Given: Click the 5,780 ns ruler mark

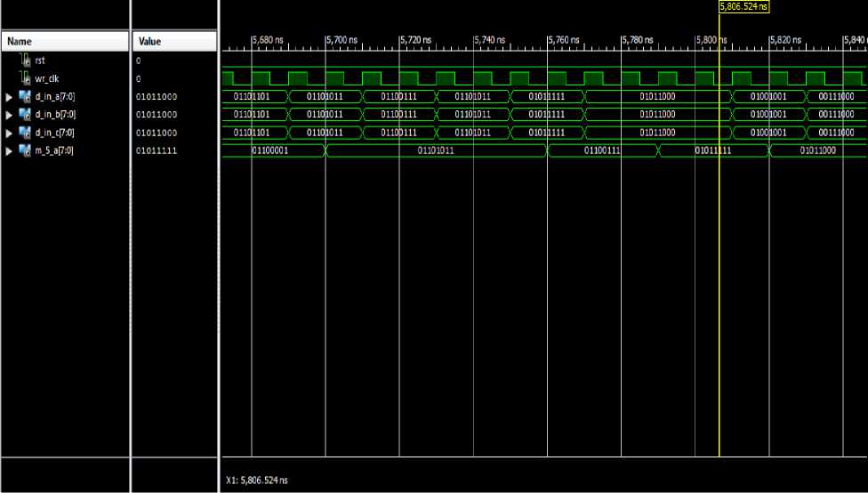Looking at the screenshot, I should [x=637, y=40].
